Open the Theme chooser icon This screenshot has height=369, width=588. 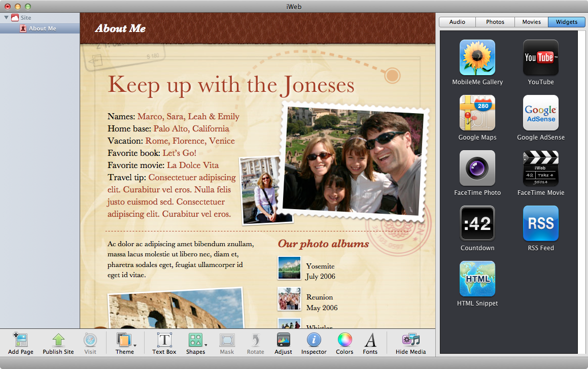coord(124,340)
